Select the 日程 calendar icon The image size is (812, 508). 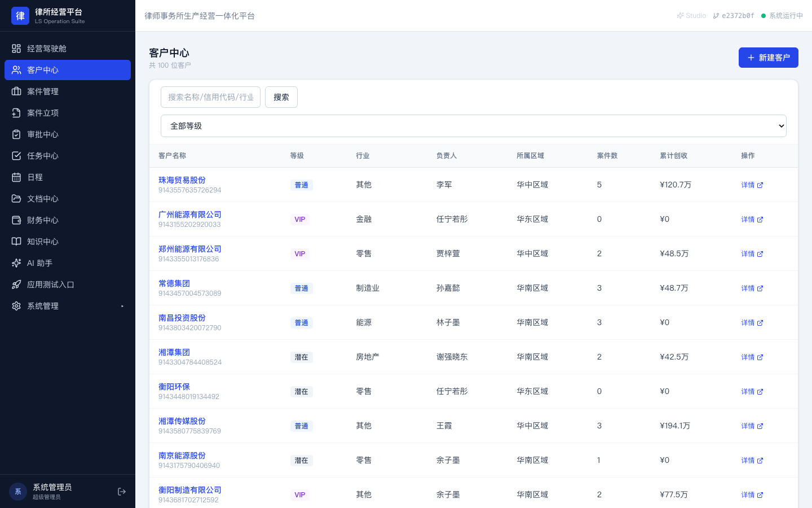pyautogui.click(x=16, y=177)
